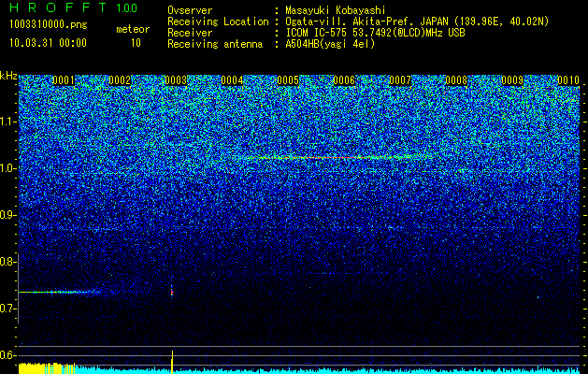588x374 pixels.
Task: Click the 0001 time marker label
Action: pyautogui.click(x=63, y=80)
